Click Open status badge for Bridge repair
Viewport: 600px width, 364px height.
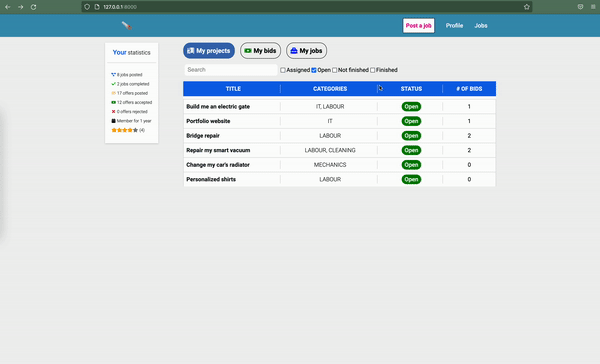point(411,136)
